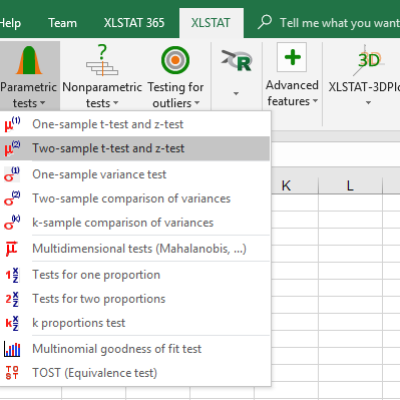Click the Advanced features green plus icon
This screenshot has width=400, height=400.
pos(292,57)
